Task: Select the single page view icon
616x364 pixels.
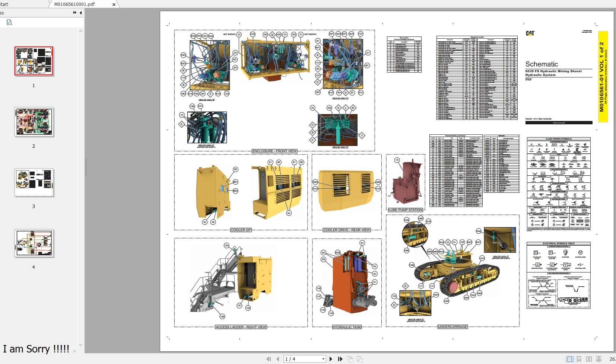Action: coord(569,359)
